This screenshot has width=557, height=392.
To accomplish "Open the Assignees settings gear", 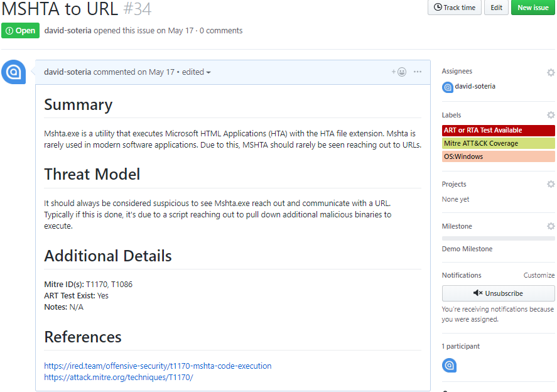I will [x=551, y=72].
